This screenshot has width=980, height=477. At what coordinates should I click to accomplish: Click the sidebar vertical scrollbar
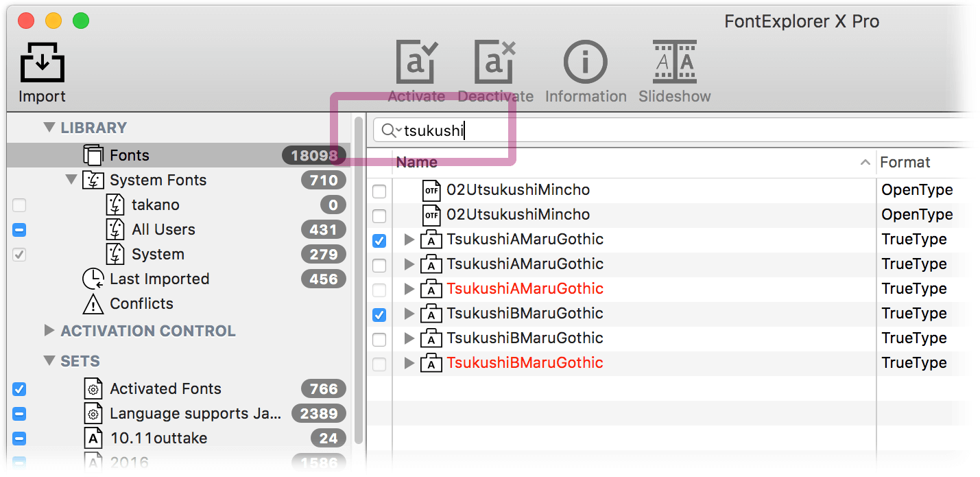click(x=358, y=281)
